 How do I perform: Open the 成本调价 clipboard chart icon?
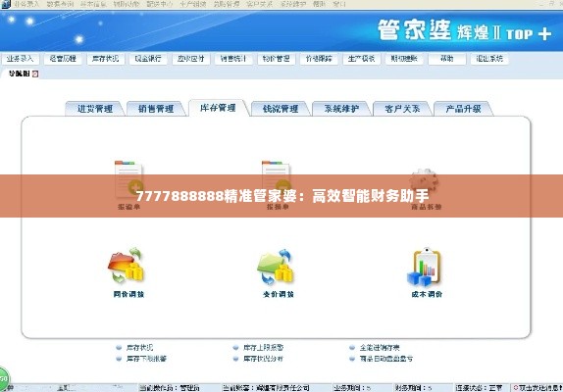[x=425, y=267]
